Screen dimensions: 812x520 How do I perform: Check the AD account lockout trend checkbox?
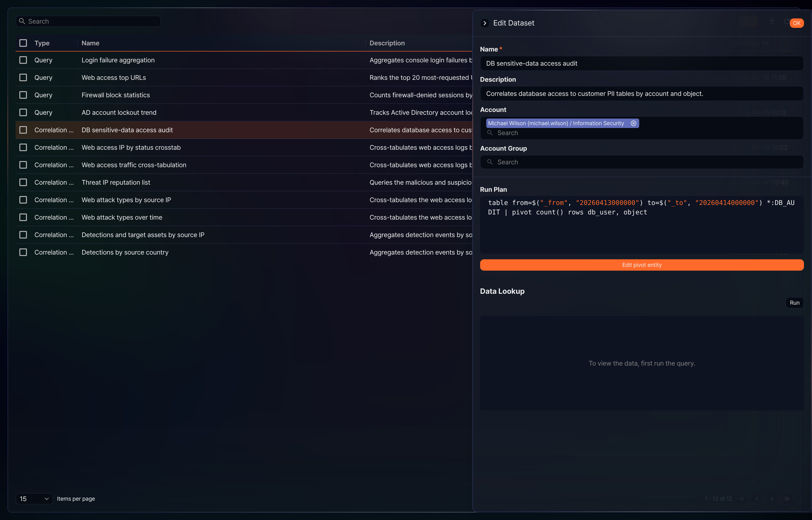[23, 112]
